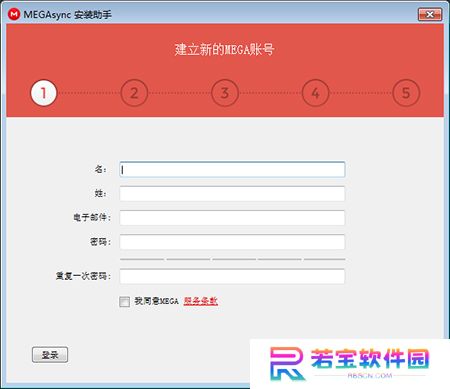The height and width of the screenshot is (389, 450).
Task: Open the 服务条款 terms of service link
Action: point(201,301)
